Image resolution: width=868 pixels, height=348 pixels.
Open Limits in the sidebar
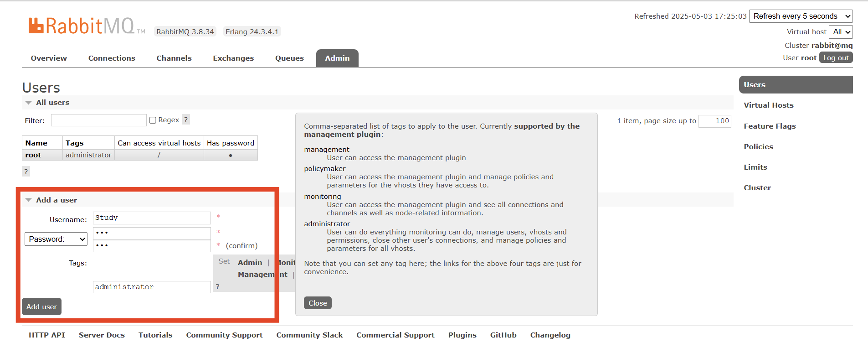(755, 167)
